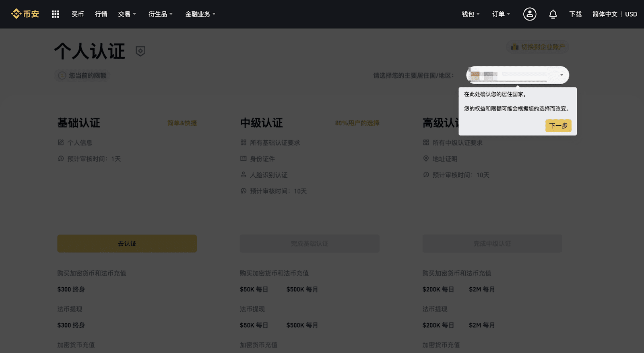Click the 下一步 button in tooltip
Viewport: 644px width, 353px height.
(558, 126)
